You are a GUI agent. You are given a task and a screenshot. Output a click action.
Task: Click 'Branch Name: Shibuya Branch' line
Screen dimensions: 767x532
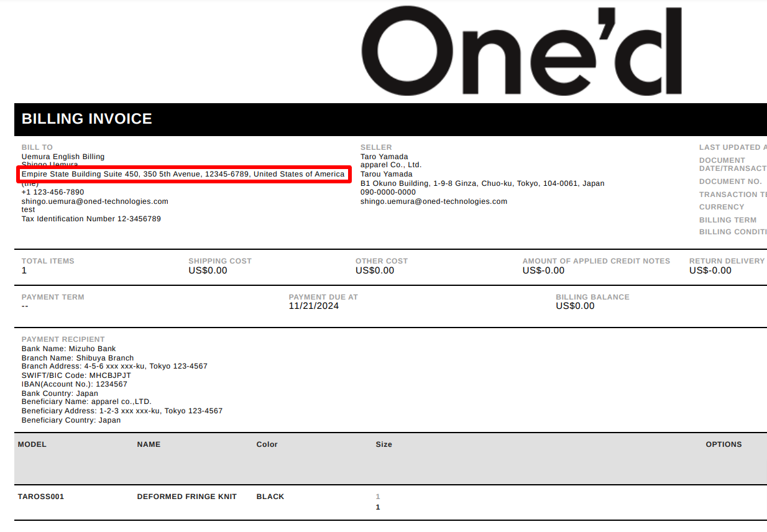click(x=78, y=358)
